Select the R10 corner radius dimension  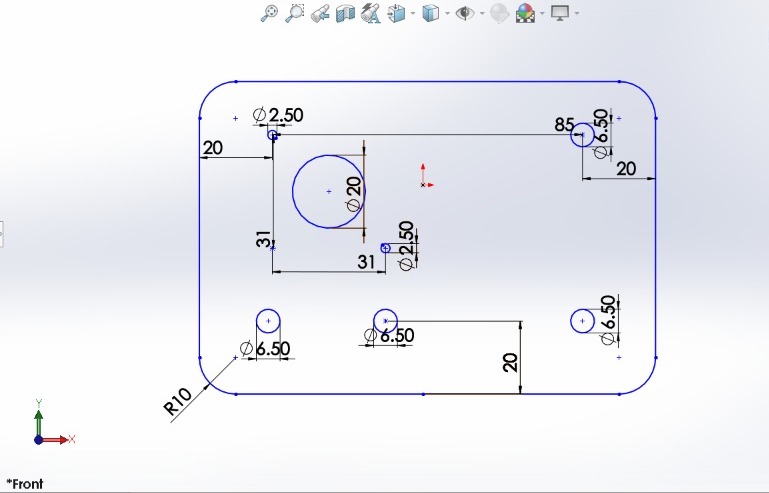pyautogui.click(x=177, y=402)
